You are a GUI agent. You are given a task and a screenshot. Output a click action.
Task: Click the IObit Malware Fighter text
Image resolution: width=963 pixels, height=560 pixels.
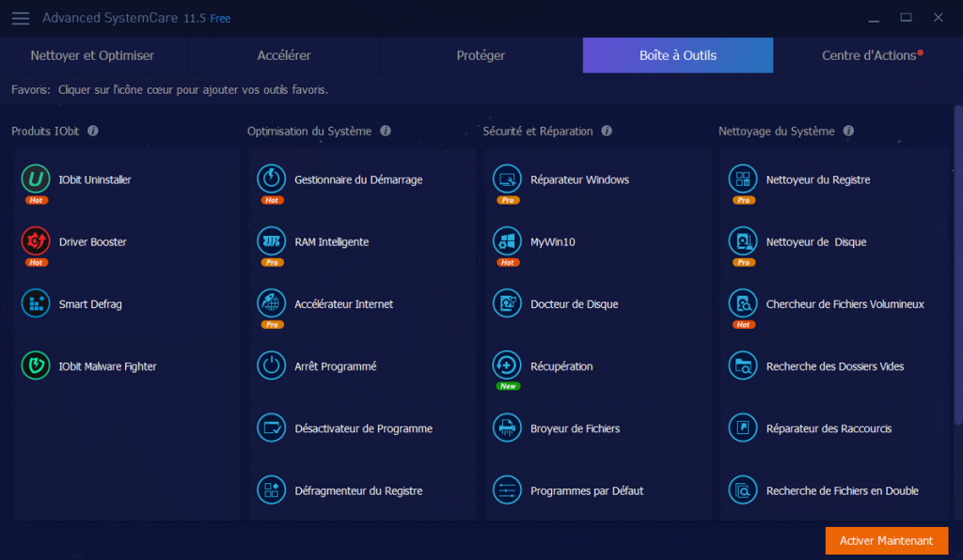pos(107,366)
